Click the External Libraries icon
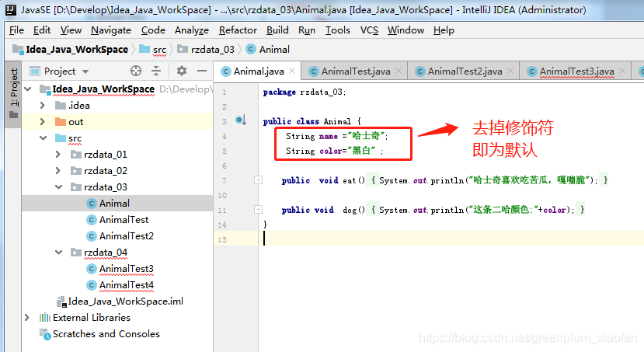 click(45, 318)
